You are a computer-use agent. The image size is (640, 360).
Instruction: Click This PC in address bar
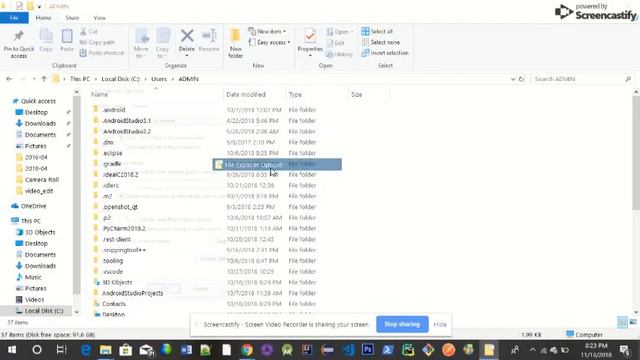[80, 79]
